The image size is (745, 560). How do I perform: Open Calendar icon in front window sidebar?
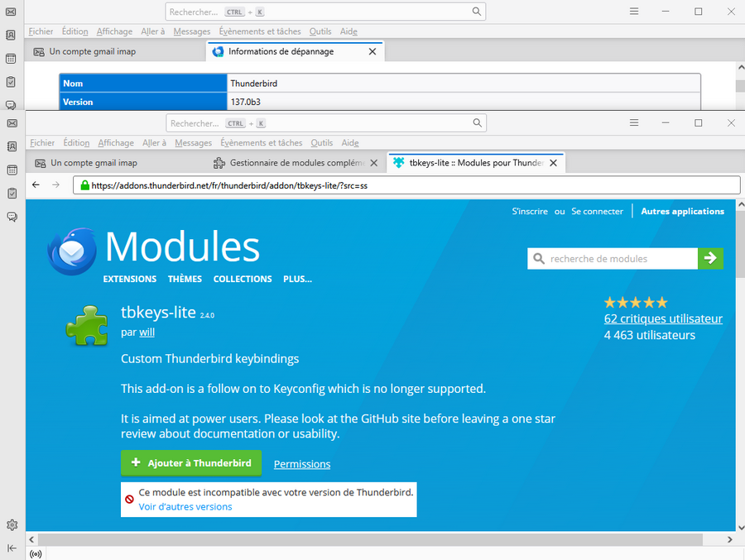pos(12,170)
